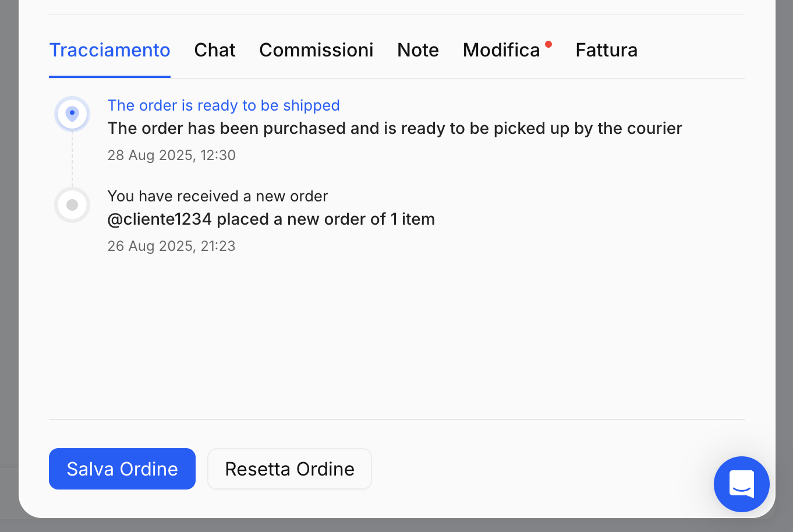Click the location pin tracking icon
The width and height of the screenshot is (793, 532).
coord(72,114)
